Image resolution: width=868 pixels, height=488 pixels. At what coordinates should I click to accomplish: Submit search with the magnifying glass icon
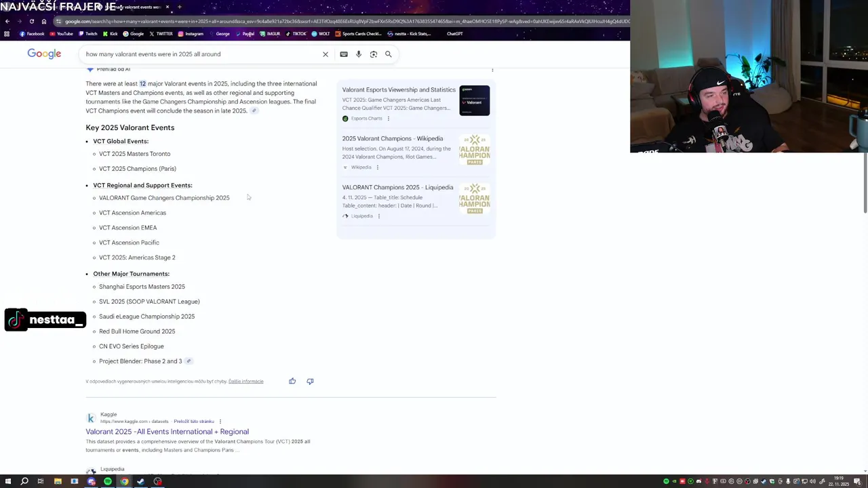point(389,54)
